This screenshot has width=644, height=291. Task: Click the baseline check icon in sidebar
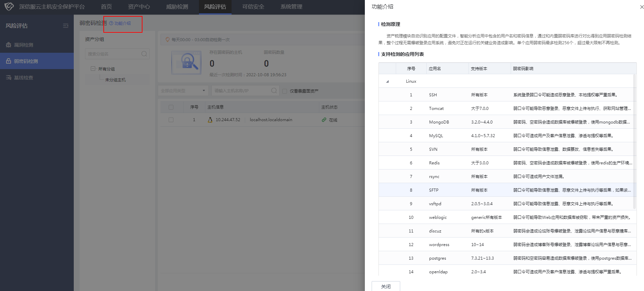(x=9, y=78)
